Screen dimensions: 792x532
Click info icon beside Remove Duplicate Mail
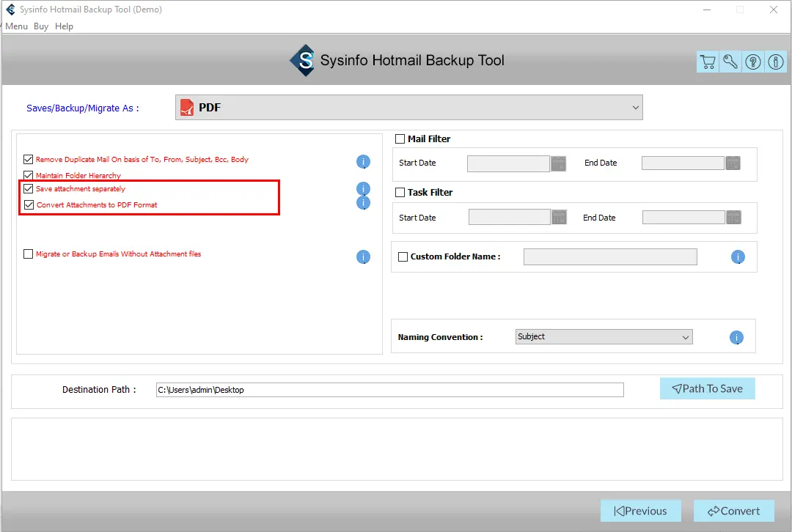click(363, 162)
